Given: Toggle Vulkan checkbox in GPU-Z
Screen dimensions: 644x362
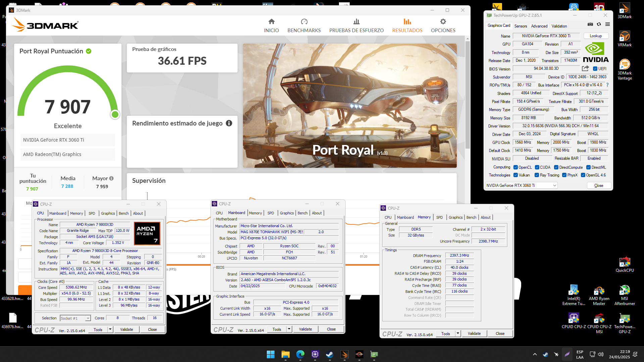Looking at the screenshot, I should (515, 175).
